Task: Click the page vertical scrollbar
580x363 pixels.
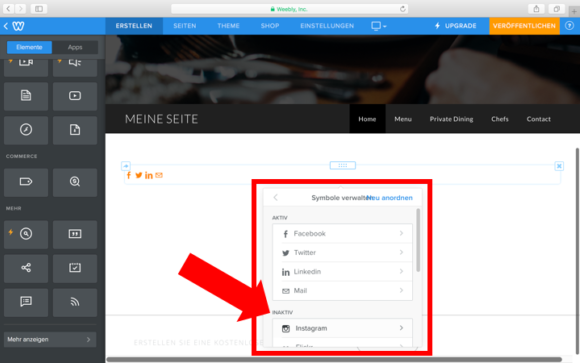Action: [577, 251]
